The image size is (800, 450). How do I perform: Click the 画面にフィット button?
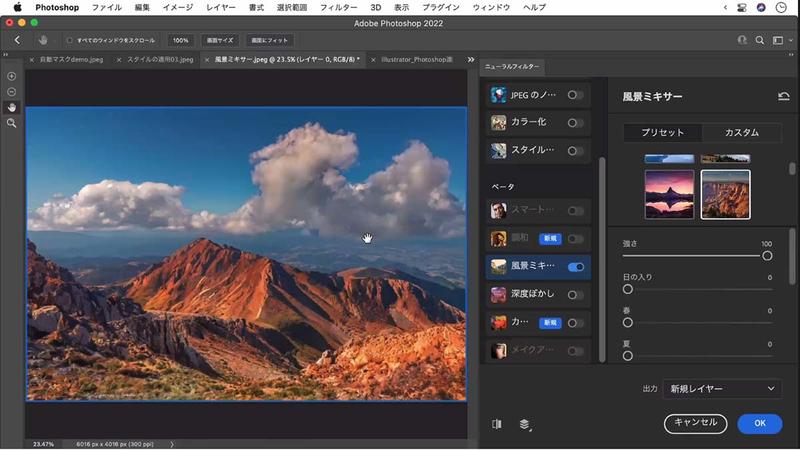(x=269, y=40)
